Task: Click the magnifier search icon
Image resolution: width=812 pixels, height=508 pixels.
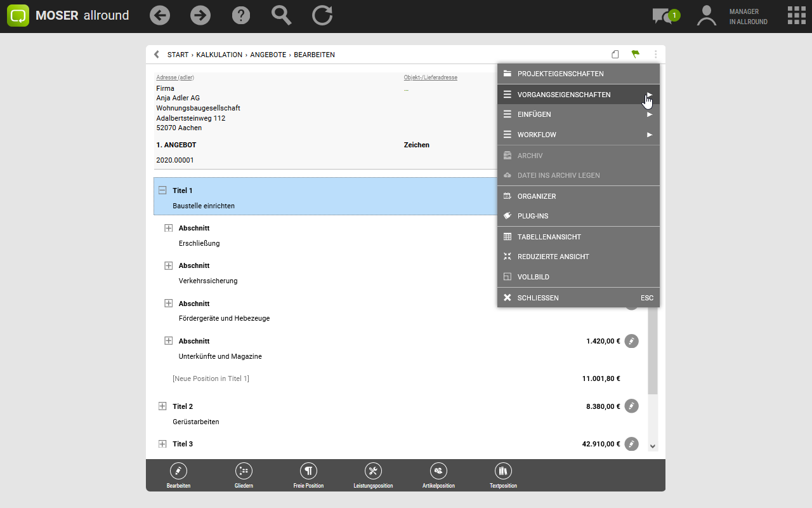Action: [x=281, y=16]
